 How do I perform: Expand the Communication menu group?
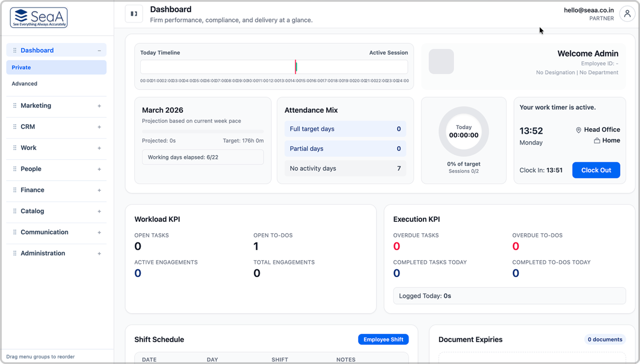(99, 232)
